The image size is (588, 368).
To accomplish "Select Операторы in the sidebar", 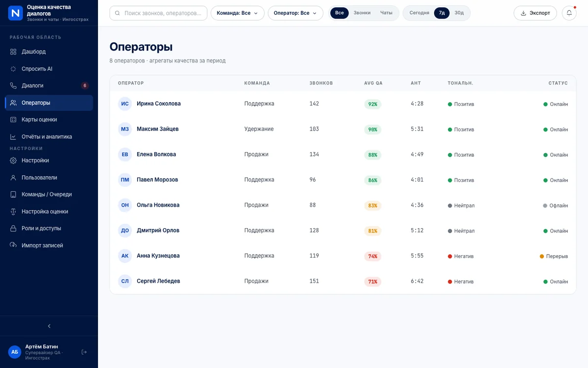I will (x=49, y=103).
